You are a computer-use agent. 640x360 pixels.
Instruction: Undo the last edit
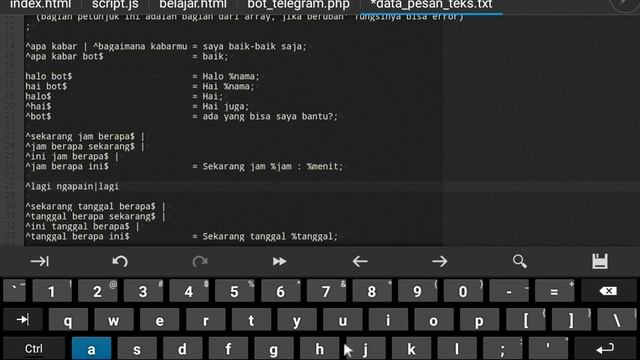[120, 261]
